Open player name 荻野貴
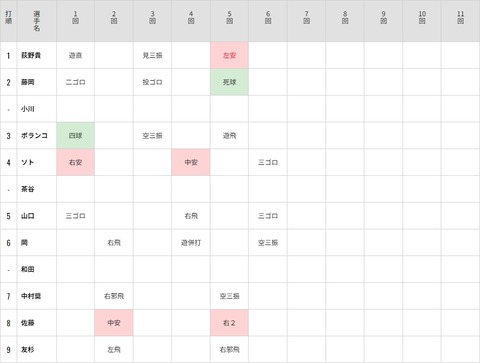The image size is (480, 363). tap(31, 55)
